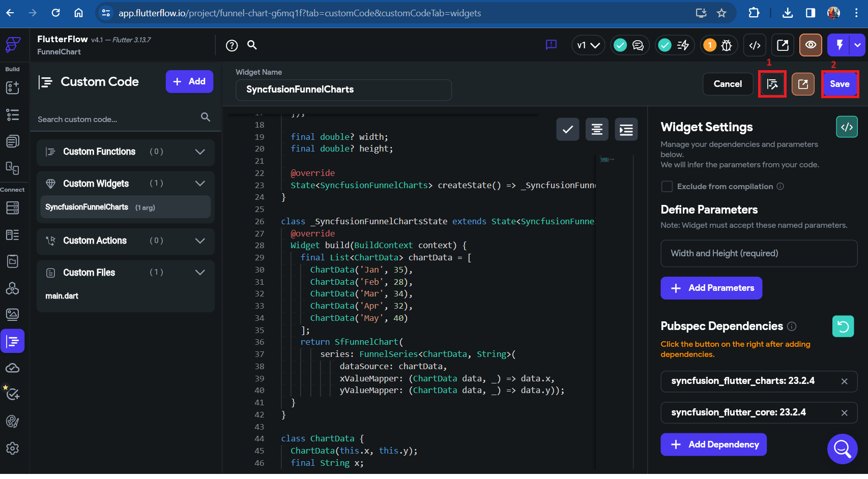Click Add Parameters button
Viewport: 868px width, 479px height.
[711, 288]
